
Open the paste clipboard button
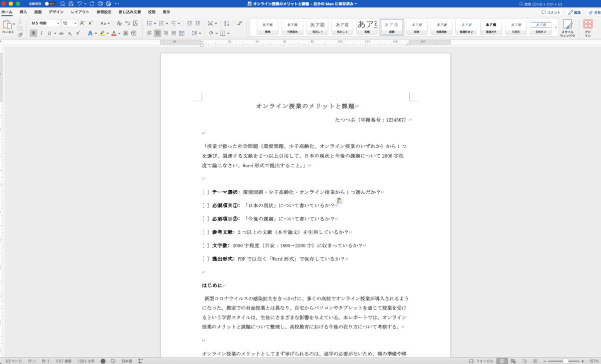pos(8,27)
